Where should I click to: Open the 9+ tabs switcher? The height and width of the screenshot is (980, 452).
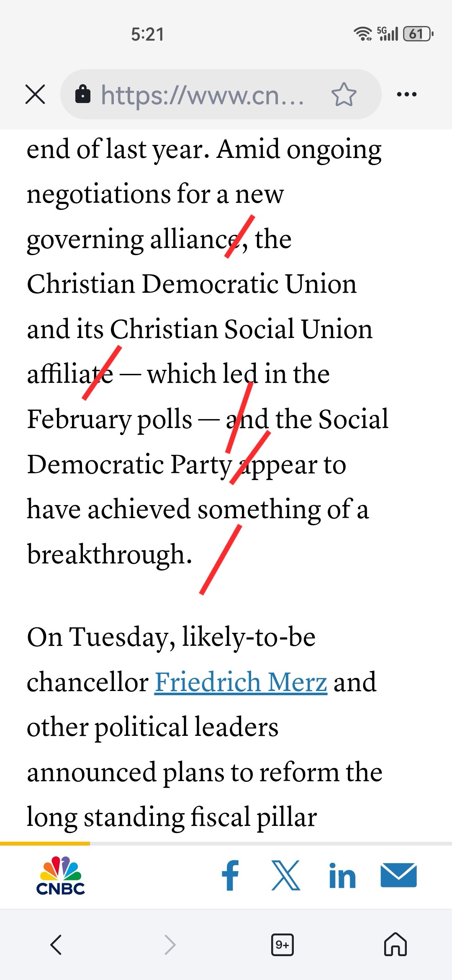[282, 945]
